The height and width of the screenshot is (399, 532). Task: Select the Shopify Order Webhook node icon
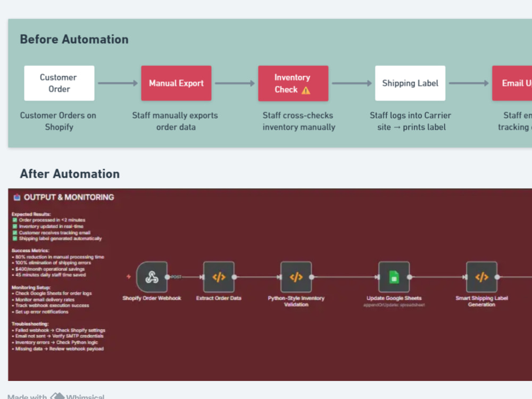[152, 277]
